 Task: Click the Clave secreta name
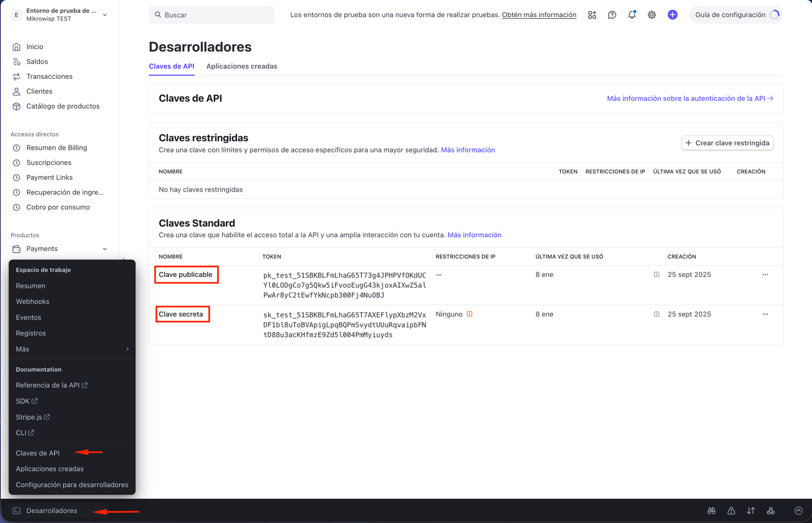tap(181, 314)
